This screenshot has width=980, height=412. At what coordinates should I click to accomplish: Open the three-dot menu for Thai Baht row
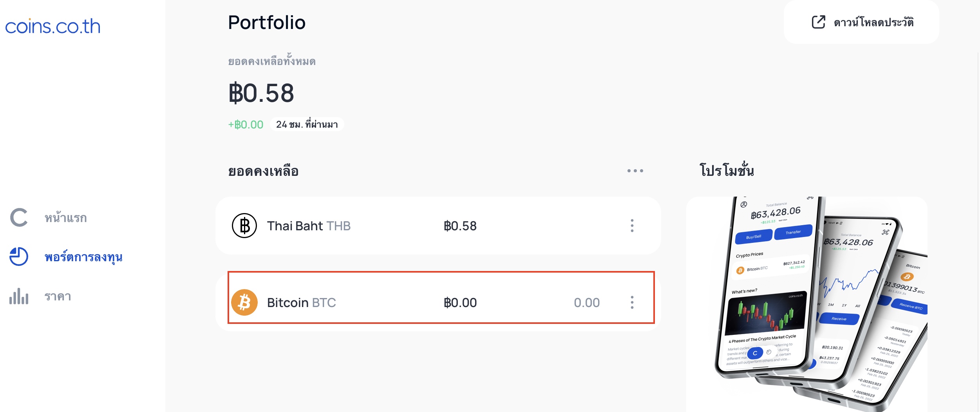pyautogui.click(x=632, y=226)
